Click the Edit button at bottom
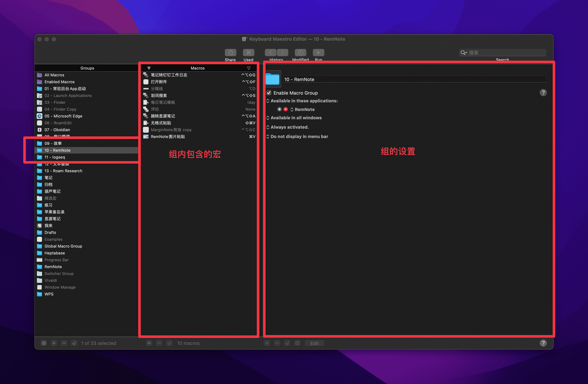Image resolution: width=588 pixels, height=384 pixels. click(x=314, y=343)
